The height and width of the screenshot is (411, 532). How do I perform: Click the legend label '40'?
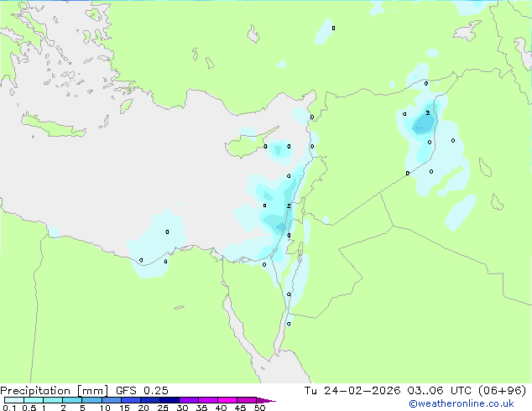(221, 408)
